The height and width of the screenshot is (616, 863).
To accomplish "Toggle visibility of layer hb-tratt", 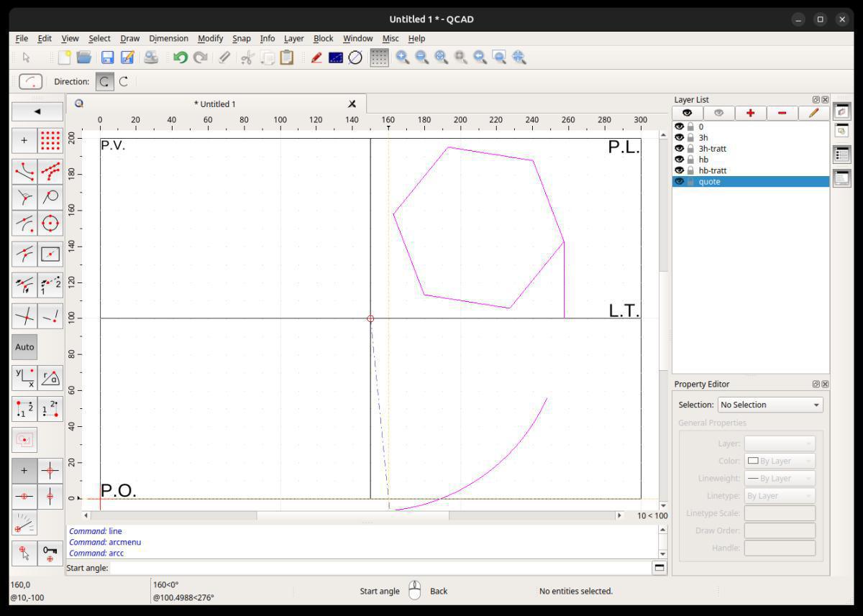I will [x=679, y=170].
